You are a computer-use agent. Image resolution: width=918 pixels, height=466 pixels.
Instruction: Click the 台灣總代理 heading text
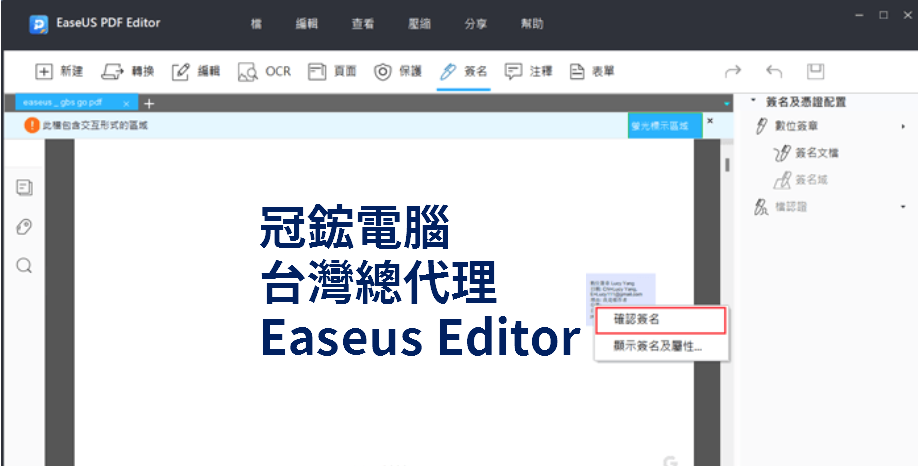(379, 282)
